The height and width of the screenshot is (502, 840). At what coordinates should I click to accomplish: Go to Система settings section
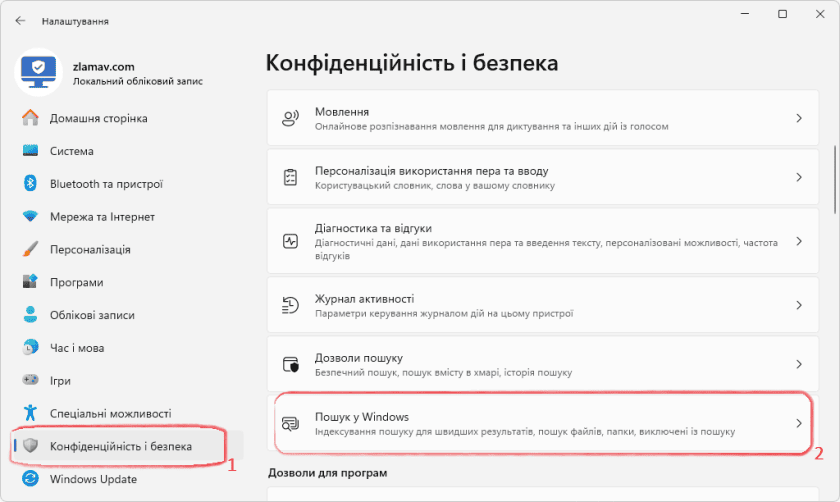(128, 151)
